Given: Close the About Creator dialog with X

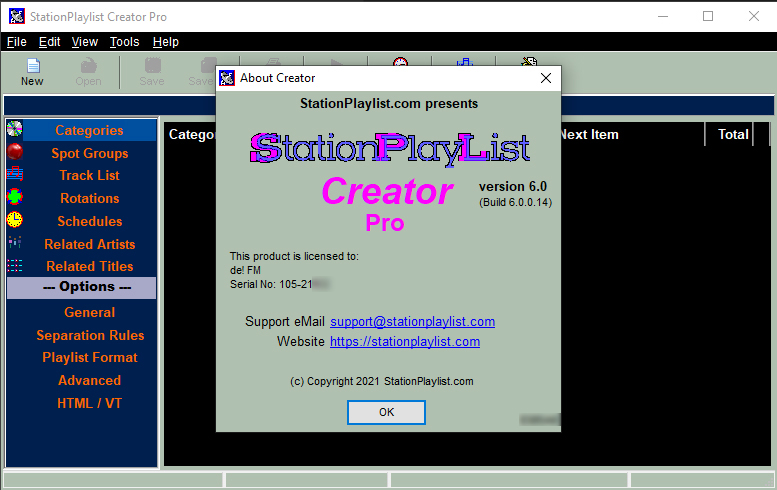Looking at the screenshot, I should pyautogui.click(x=546, y=78).
